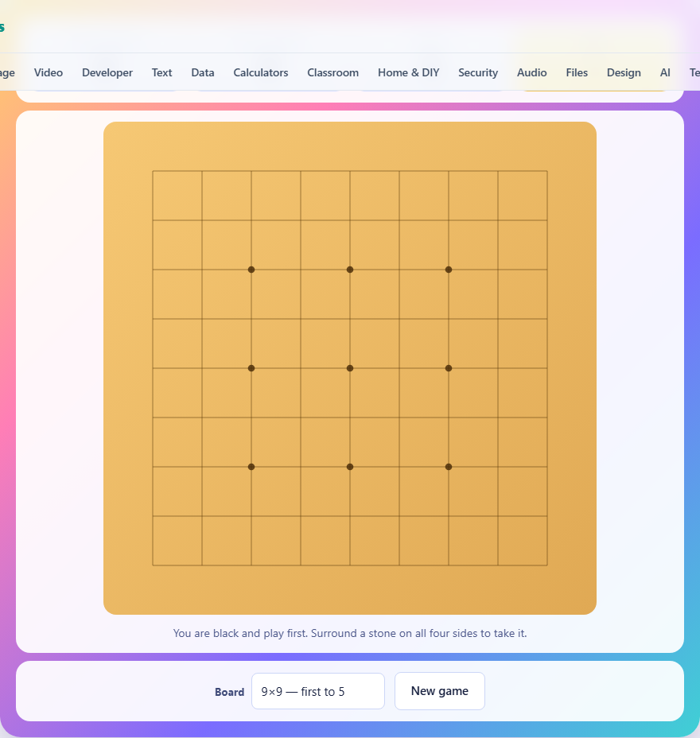
Task: Place a stone on the top-right star point
Action: [x=449, y=270]
